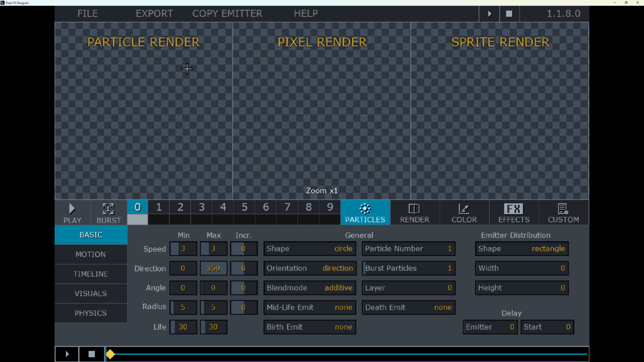Viewport: 644px width, 362px height.
Task: Open the FILE menu
Action: tap(87, 13)
